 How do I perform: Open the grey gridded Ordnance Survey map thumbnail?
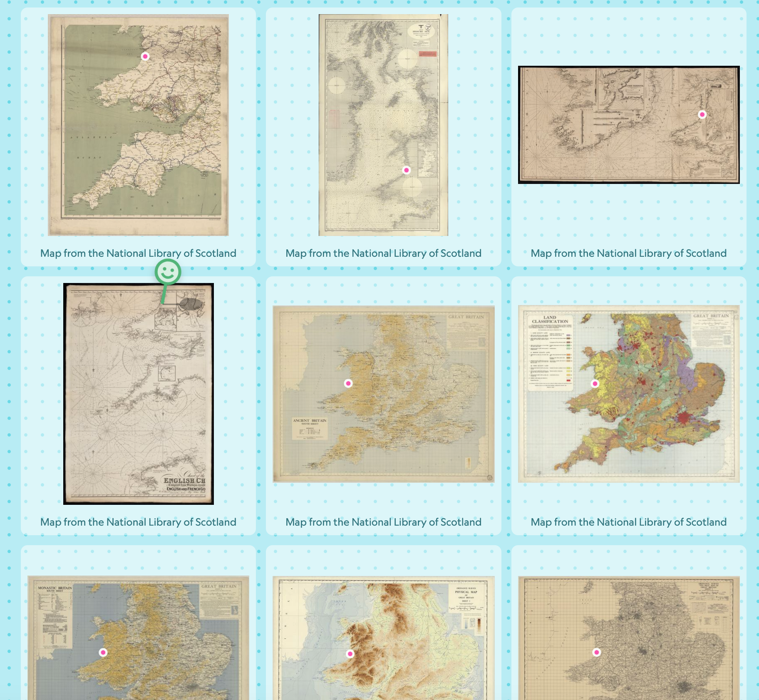(629, 638)
